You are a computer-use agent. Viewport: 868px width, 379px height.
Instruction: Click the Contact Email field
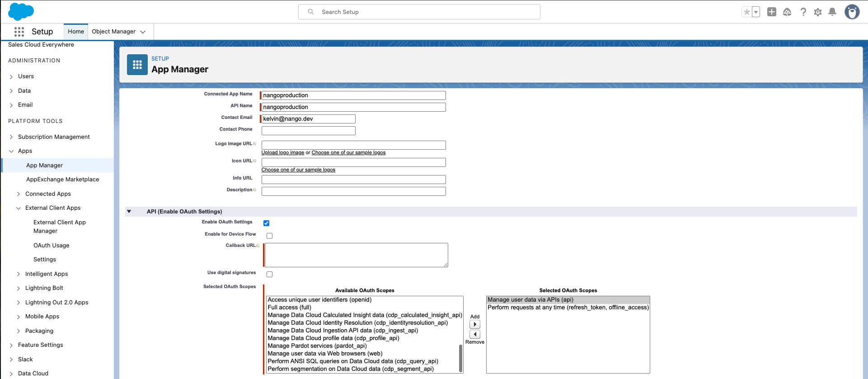click(x=308, y=119)
